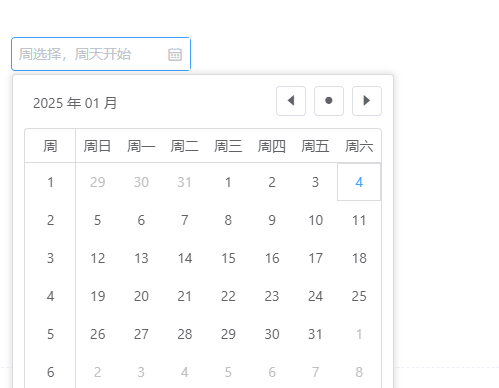499x388 pixels.
Task: Choose date 22 in week four
Action: pyautogui.click(x=228, y=296)
